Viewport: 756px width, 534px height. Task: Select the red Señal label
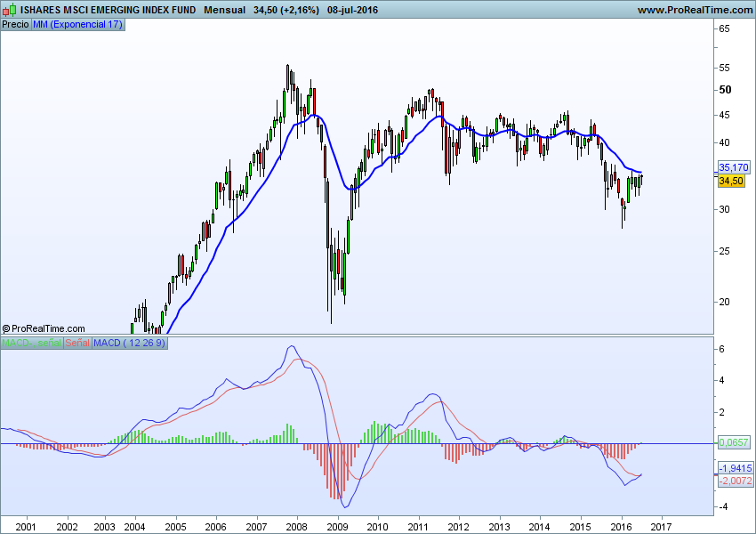(x=77, y=343)
